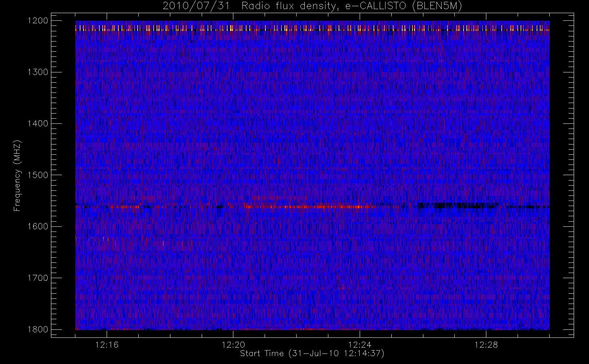589x364 pixels.
Task: Select the 'Frequency (MHz)' axis label
Action: coord(17,175)
